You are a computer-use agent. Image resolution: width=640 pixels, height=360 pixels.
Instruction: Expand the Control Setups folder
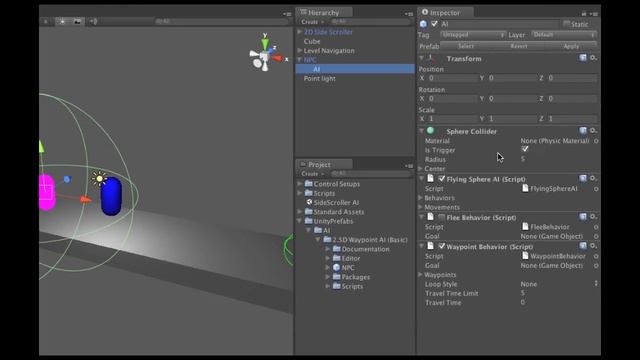[x=300, y=184]
